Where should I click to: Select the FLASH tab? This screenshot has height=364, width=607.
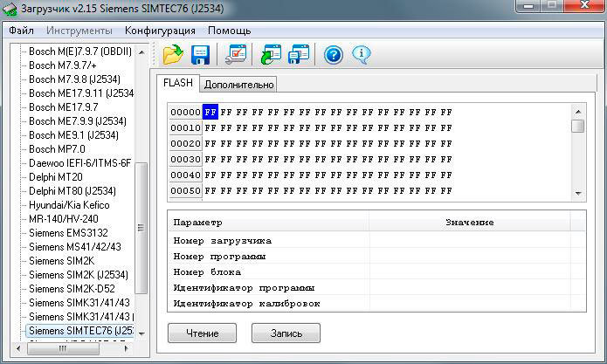tap(178, 84)
